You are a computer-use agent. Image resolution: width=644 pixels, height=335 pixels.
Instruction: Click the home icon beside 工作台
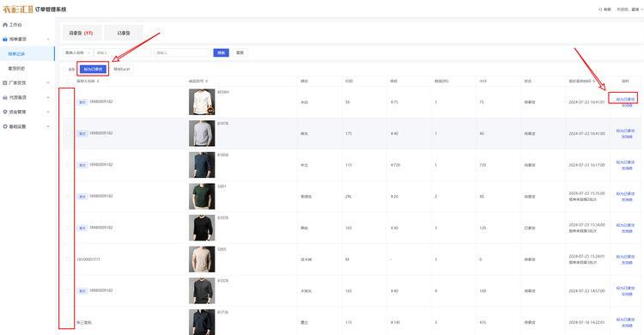5,25
